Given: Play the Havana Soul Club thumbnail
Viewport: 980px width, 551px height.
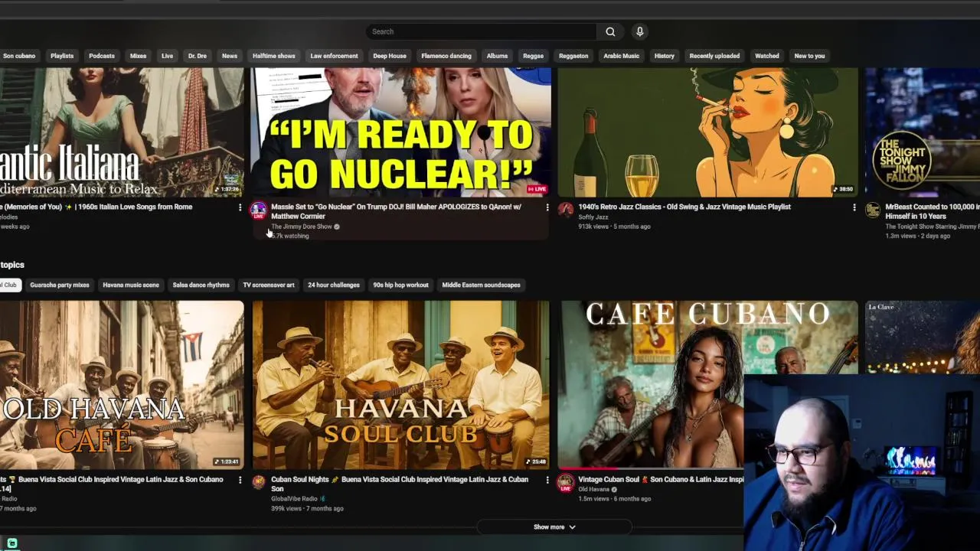Looking at the screenshot, I should [x=400, y=385].
